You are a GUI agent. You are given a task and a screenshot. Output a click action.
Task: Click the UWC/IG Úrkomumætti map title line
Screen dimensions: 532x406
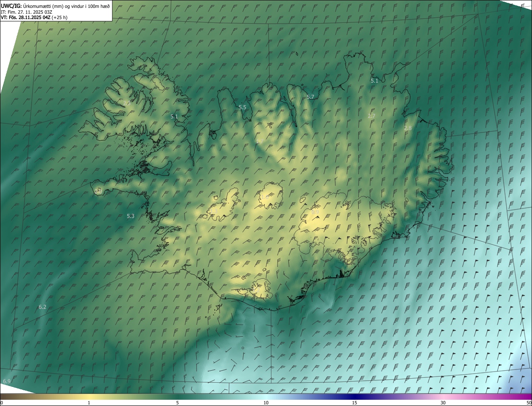pyautogui.click(x=55, y=6)
